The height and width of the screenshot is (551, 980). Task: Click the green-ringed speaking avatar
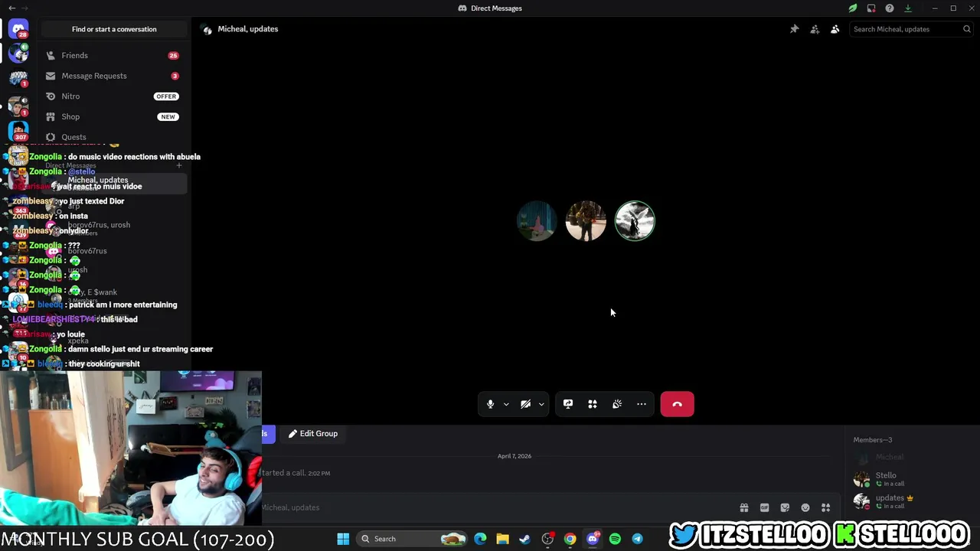click(x=635, y=221)
